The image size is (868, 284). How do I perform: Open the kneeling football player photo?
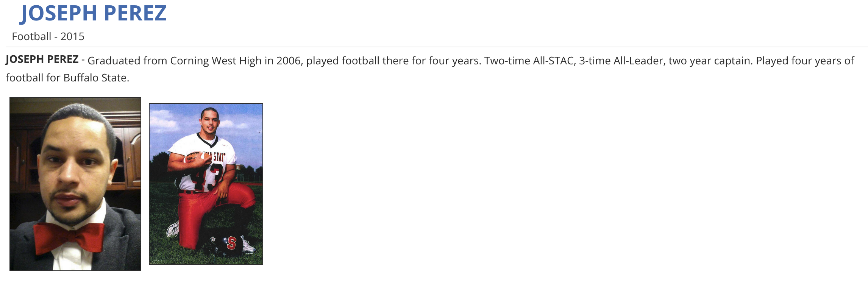[206, 184]
